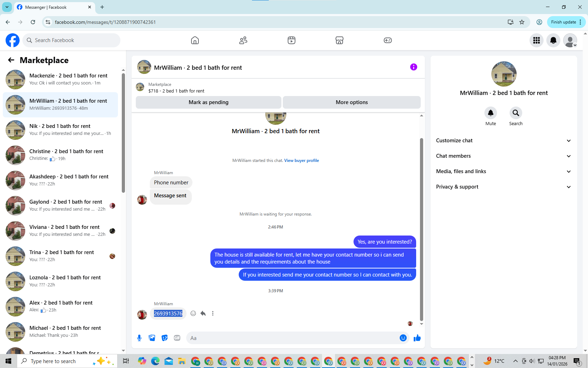
Task: Click the Search Facebook field
Action: tap(71, 40)
